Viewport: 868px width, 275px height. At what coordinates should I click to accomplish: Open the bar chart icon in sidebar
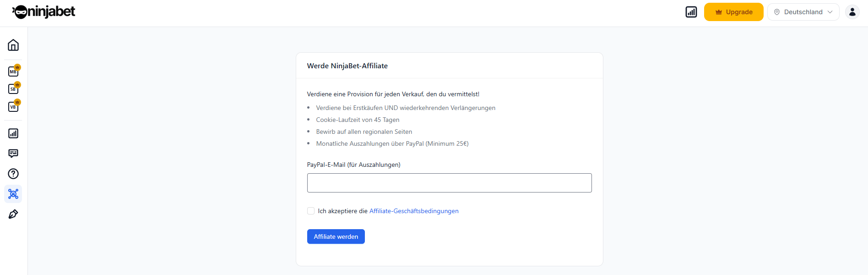point(13,133)
